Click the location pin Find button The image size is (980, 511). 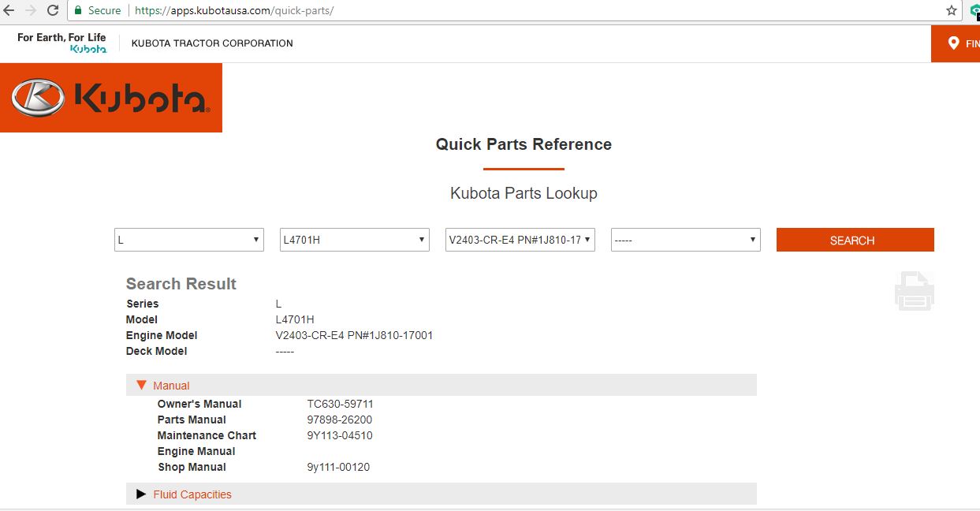(x=956, y=43)
